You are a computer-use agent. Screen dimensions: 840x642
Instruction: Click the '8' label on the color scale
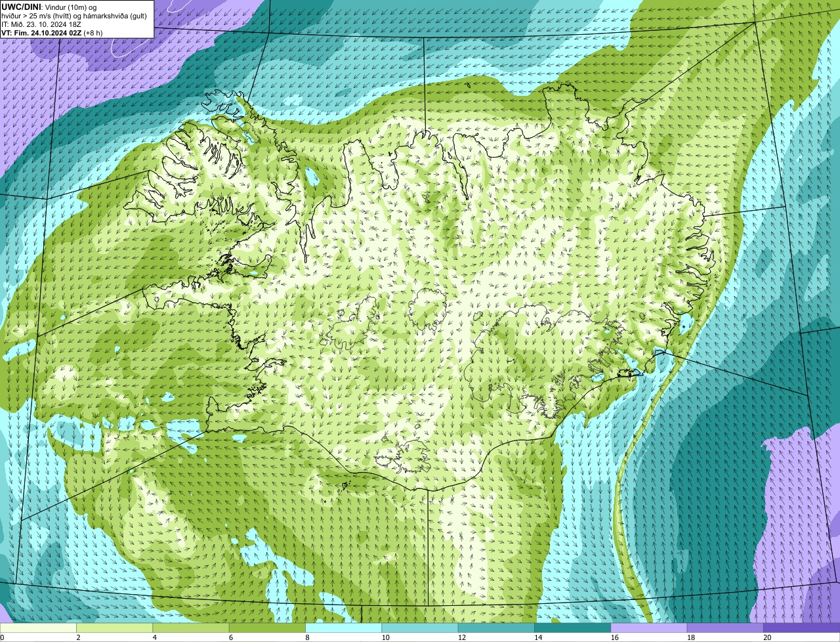[307, 637]
